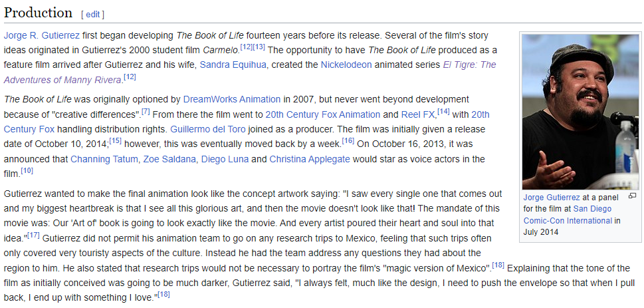Click the enlarge icon in the image caption
Image resolution: width=644 pixels, height=308 pixels.
(632, 196)
